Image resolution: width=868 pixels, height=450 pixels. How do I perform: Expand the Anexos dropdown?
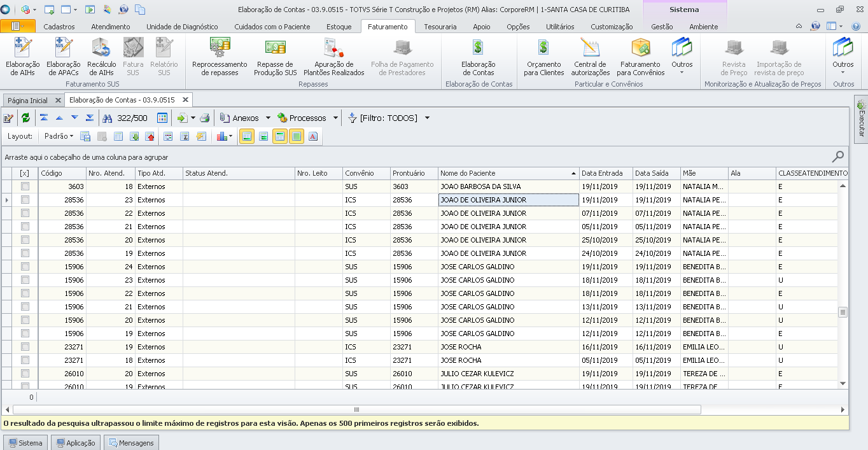tap(268, 118)
